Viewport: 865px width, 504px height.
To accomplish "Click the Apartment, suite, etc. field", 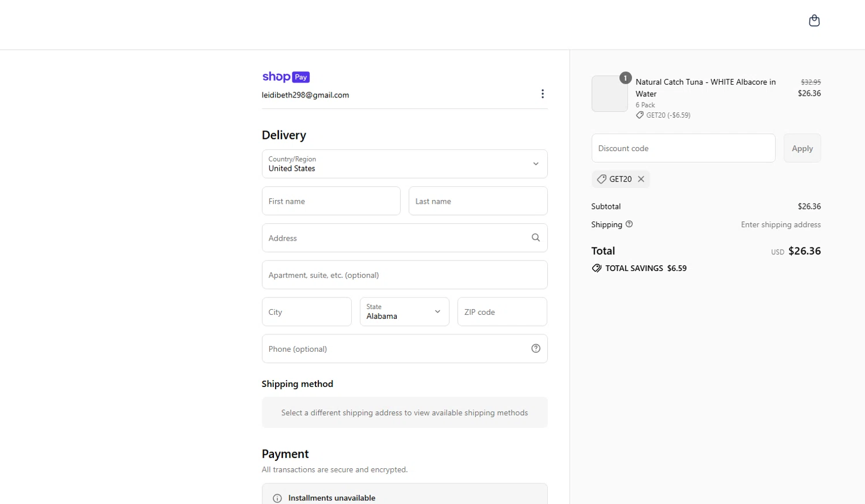I will tap(404, 274).
